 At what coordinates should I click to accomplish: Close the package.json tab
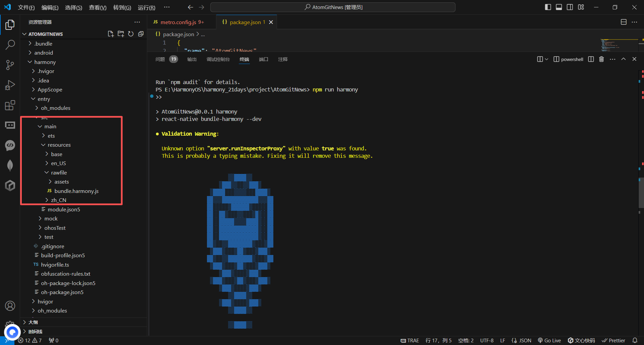(x=271, y=22)
